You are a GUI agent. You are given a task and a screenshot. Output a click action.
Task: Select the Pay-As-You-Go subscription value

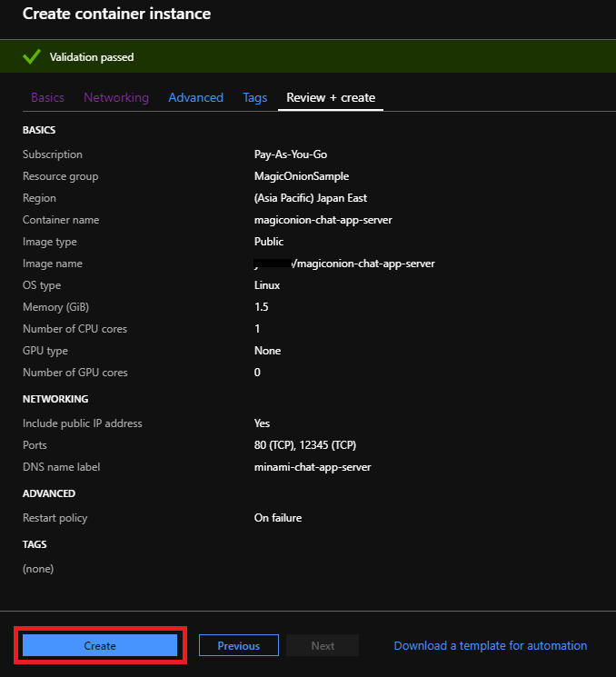coord(291,154)
